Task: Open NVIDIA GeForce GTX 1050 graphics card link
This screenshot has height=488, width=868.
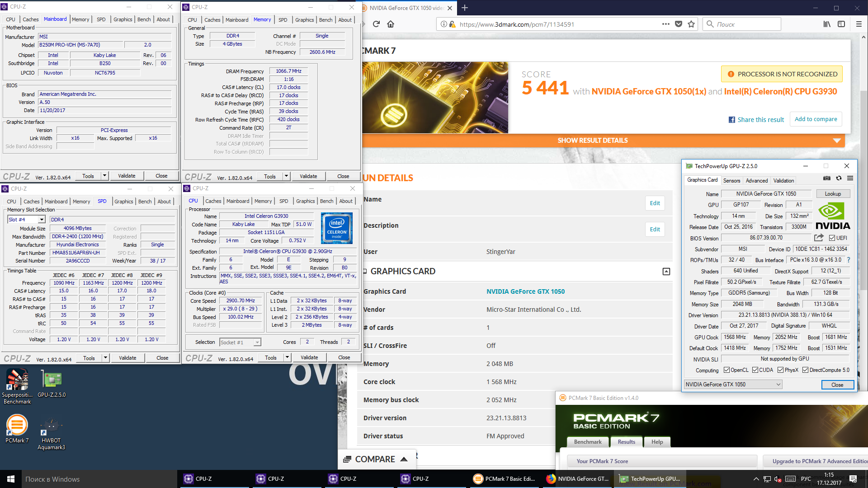Action: pyautogui.click(x=525, y=291)
